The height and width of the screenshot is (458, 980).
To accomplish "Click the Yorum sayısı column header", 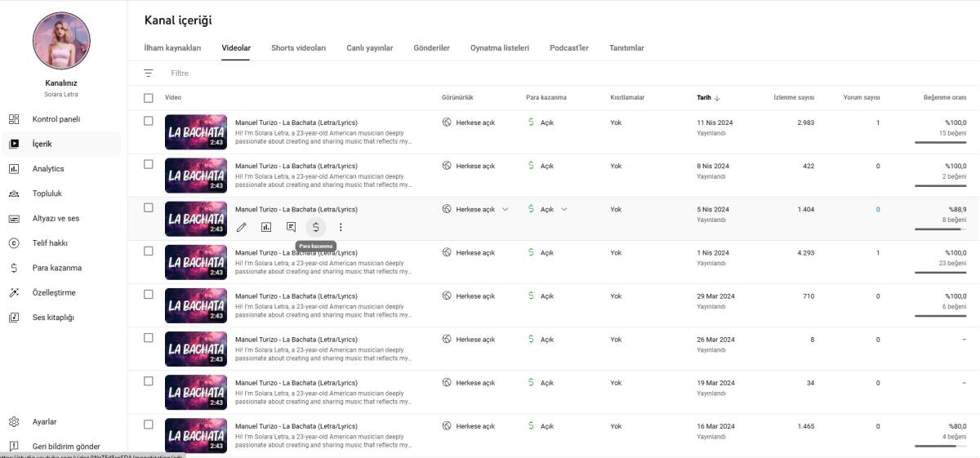I will pos(862,98).
